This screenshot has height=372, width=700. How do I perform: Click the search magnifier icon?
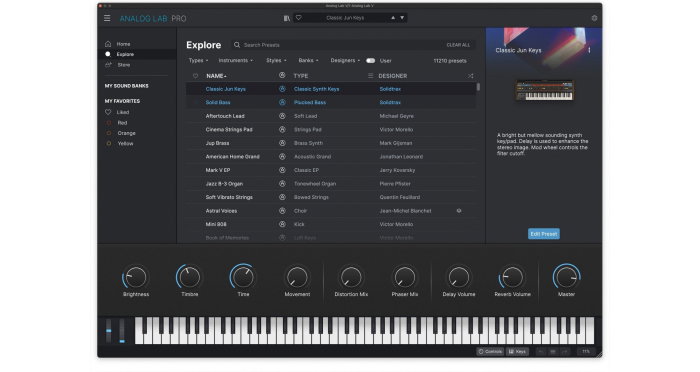[x=237, y=45]
